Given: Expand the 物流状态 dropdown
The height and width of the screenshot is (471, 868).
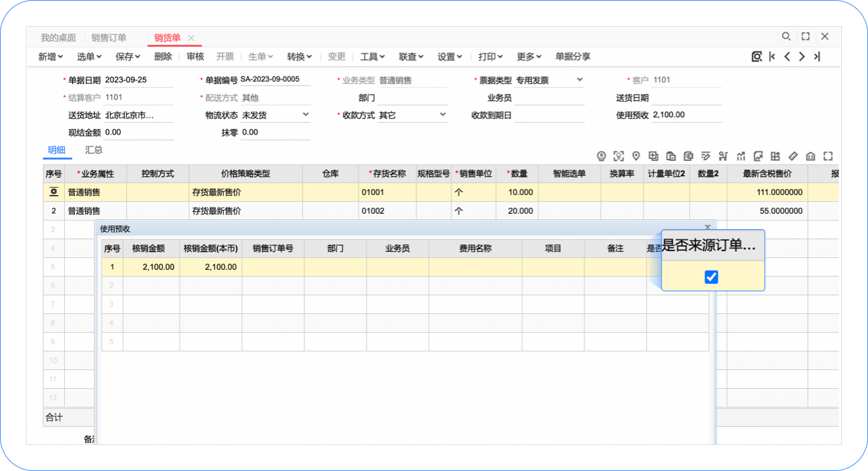Looking at the screenshot, I should pyautogui.click(x=306, y=114).
